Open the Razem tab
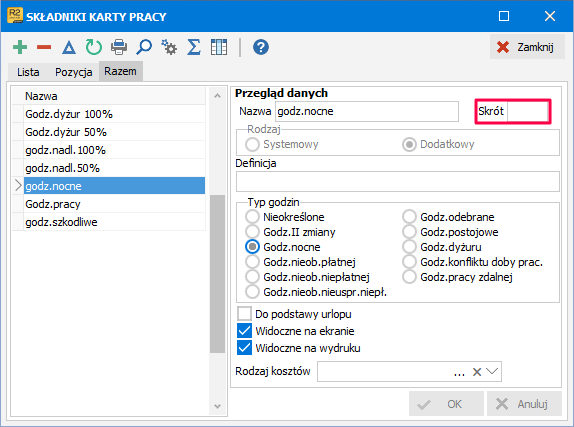This screenshot has width=574, height=427. pos(120,71)
